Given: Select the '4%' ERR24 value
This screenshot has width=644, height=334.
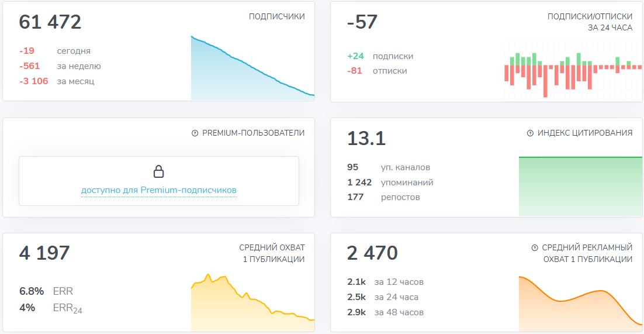Looking at the screenshot, I should 27,308.
